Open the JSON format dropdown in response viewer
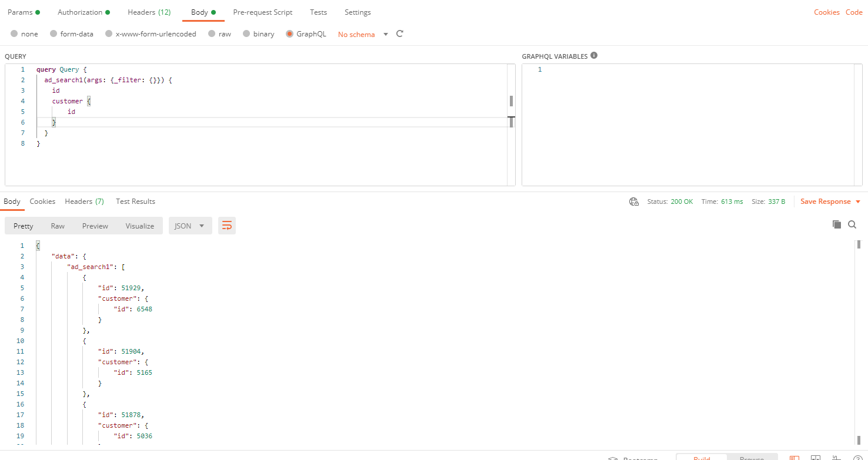 [190, 225]
